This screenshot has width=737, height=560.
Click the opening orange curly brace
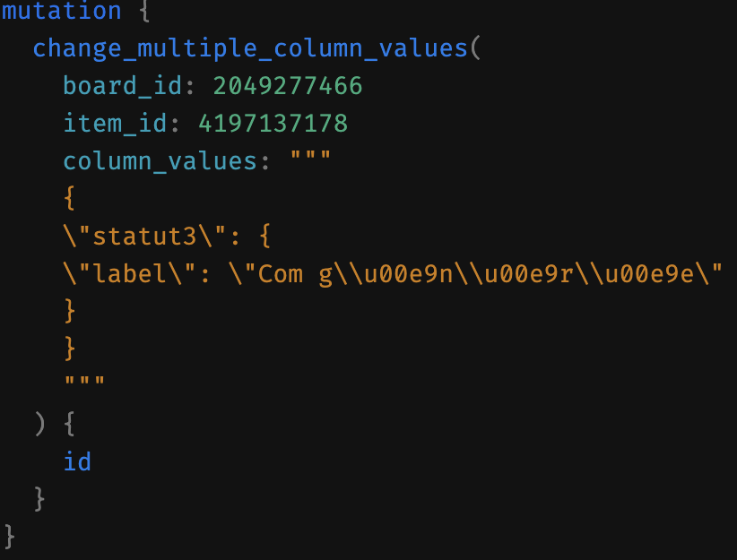tap(70, 198)
